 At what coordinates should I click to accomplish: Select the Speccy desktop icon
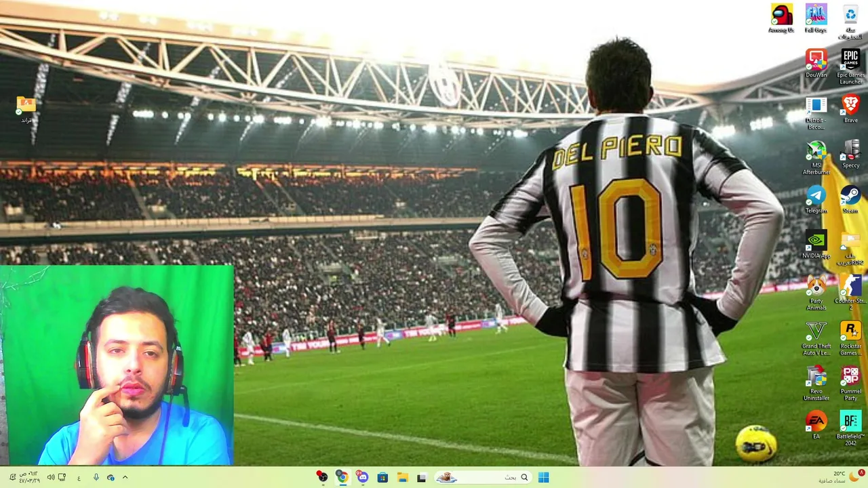pyautogui.click(x=850, y=155)
